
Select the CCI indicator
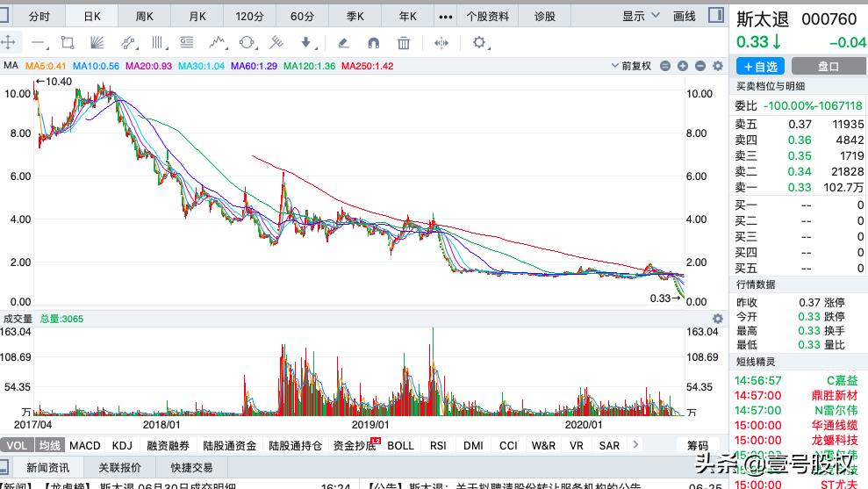(x=508, y=445)
